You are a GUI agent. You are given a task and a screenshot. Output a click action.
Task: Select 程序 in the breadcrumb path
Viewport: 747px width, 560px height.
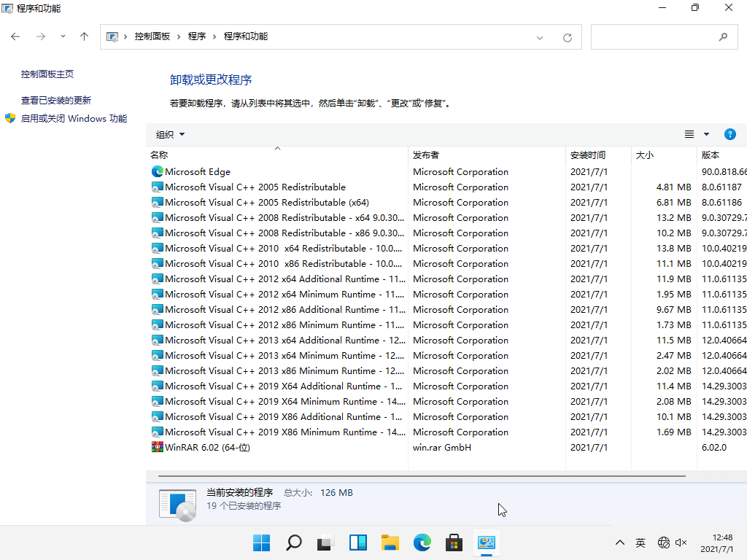[197, 36]
